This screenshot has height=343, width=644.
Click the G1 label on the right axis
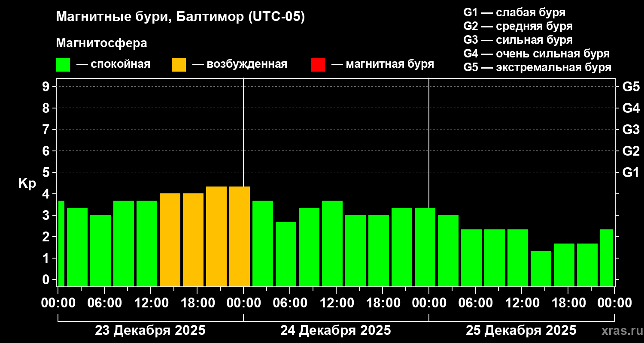(631, 172)
